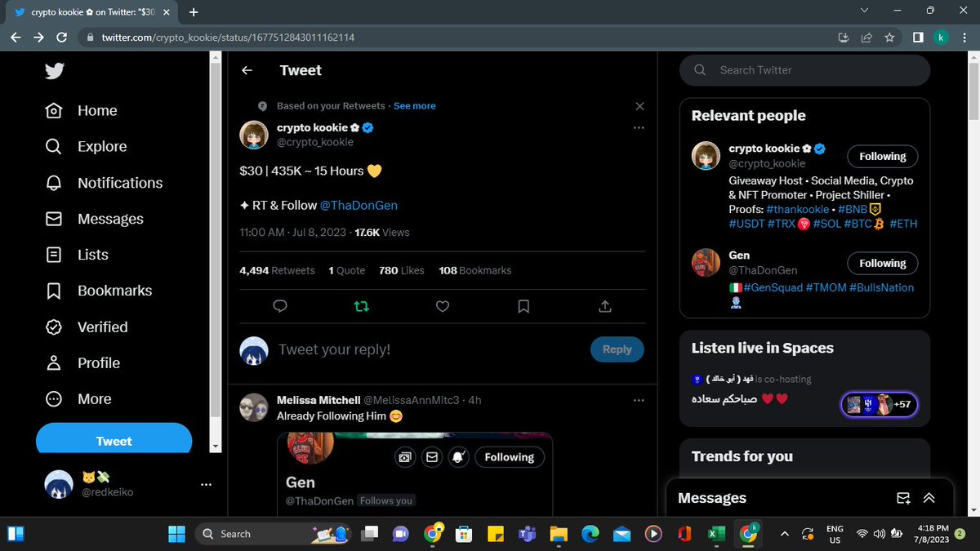Click Melissa Mitchell's avatar
The width and height of the screenshot is (980, 551).
254,407
